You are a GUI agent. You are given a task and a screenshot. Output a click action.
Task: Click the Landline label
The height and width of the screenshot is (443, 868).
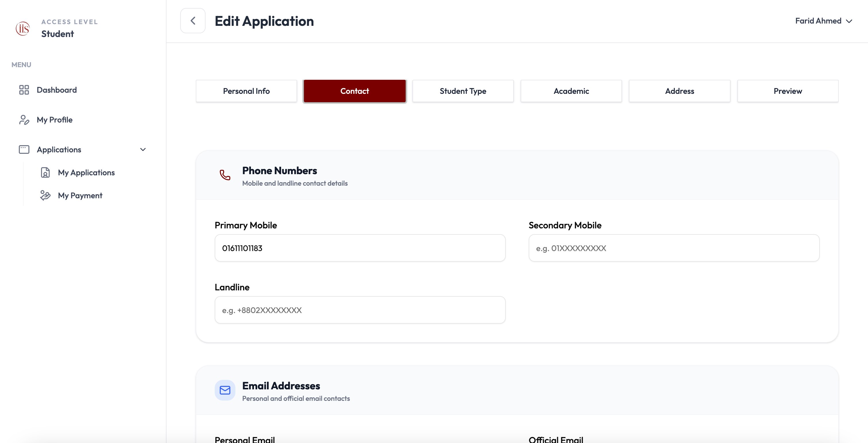[x=232, y=287]
